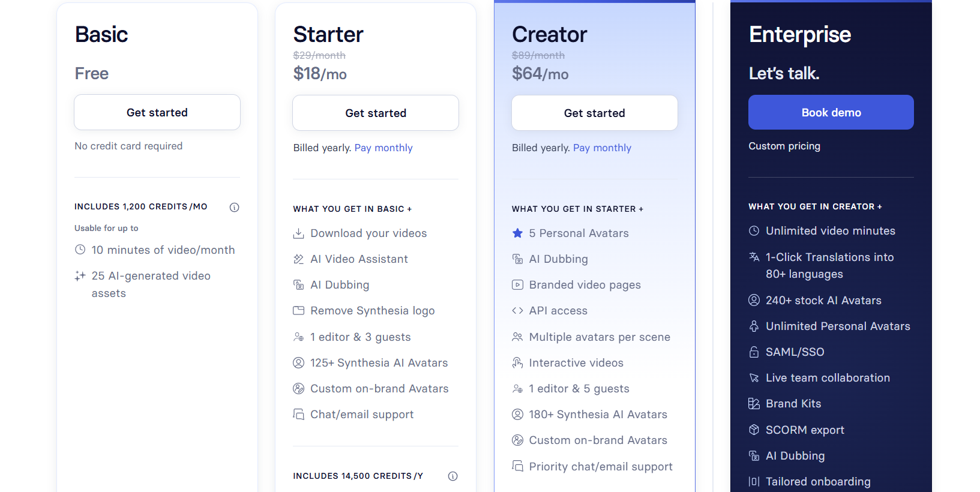Click the download icon next to Download your videos

click(298, 233)
